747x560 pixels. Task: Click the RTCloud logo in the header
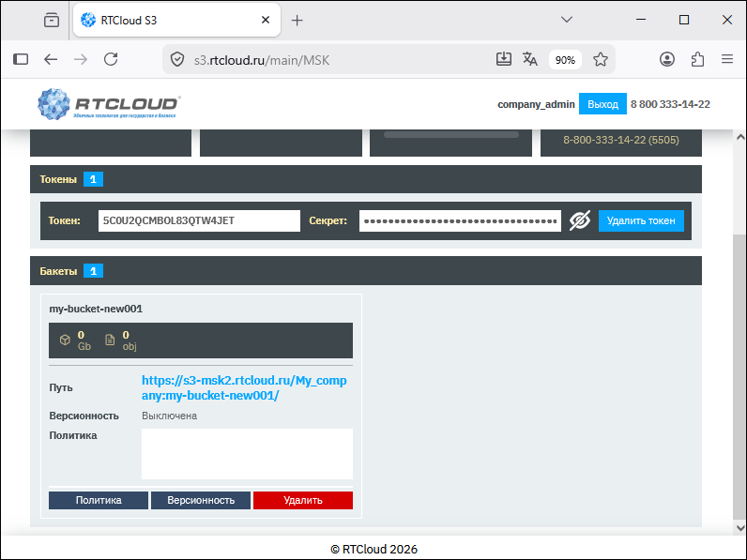[109, 104]
